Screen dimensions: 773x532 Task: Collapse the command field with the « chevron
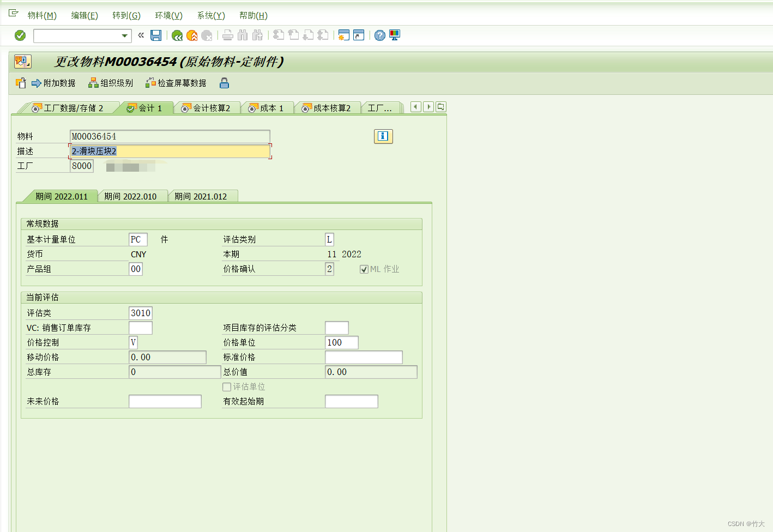click(x=140, y=35)
